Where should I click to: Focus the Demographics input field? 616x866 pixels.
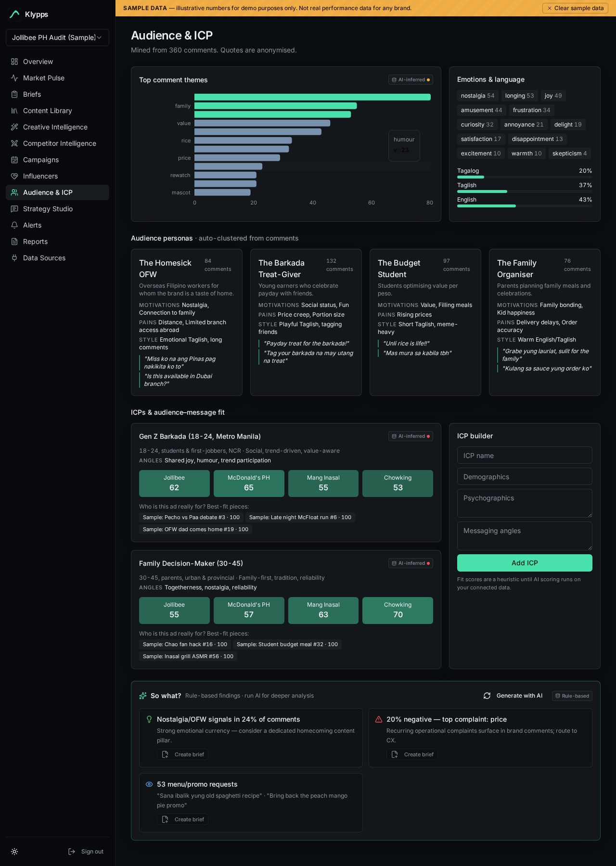point(525,476)
